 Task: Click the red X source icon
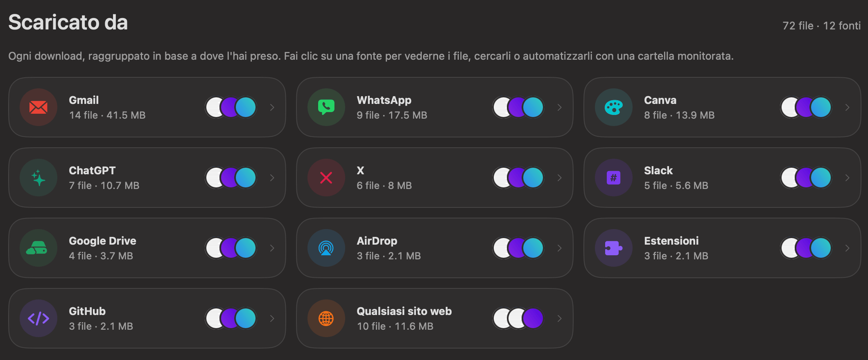(x=326, y=178)
